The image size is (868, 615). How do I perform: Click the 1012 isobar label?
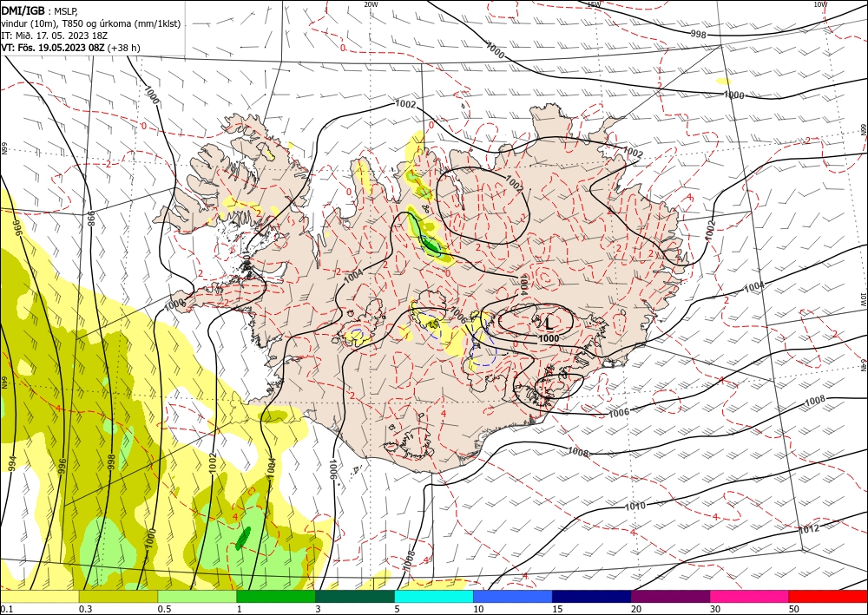click(809, 529)
